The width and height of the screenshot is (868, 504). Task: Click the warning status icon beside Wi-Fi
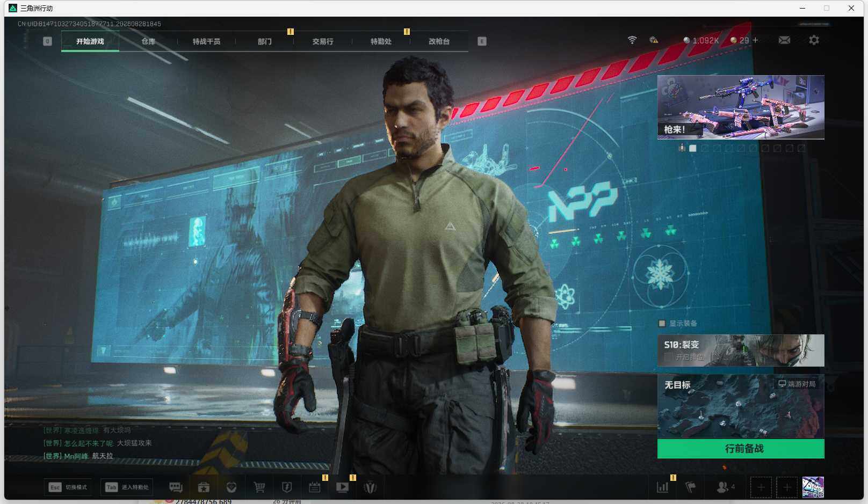[x=654, y=40]
